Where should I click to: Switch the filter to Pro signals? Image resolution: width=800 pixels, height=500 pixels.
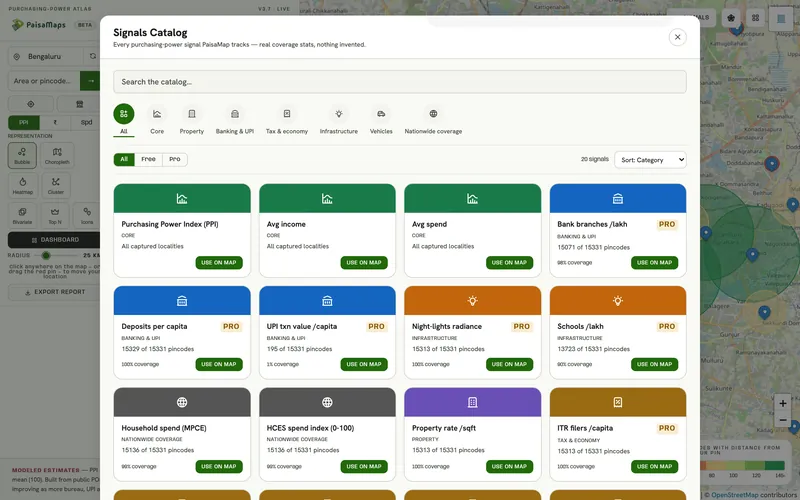tap(174, 159)
